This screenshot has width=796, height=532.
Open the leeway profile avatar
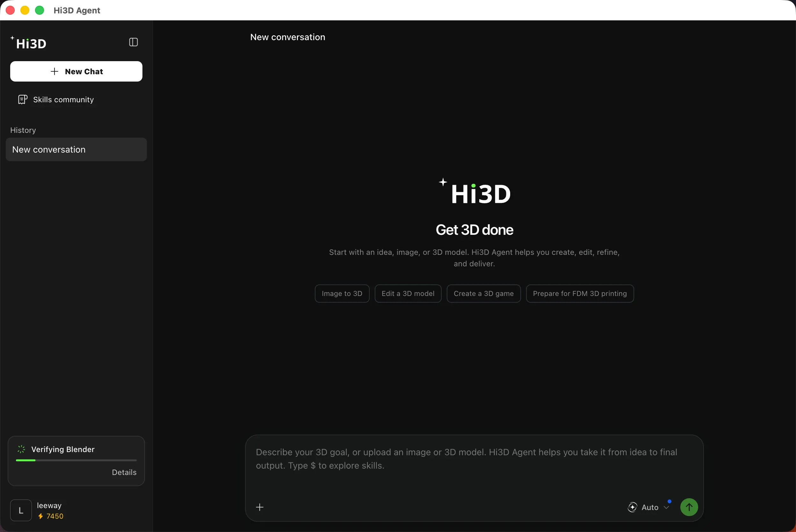[21, 510]
